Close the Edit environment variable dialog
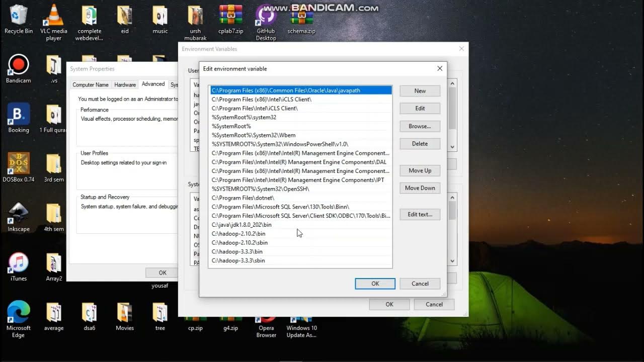Image resolution: width=644 pixels, height=362 pixels. [x=440, y=68]
